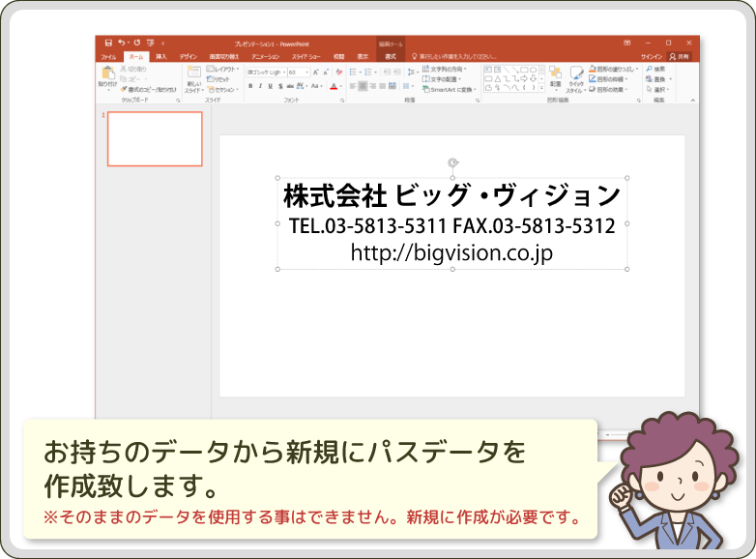Click the Undo arrow icon
Viewport: 756px width, 559px height.
122,43
